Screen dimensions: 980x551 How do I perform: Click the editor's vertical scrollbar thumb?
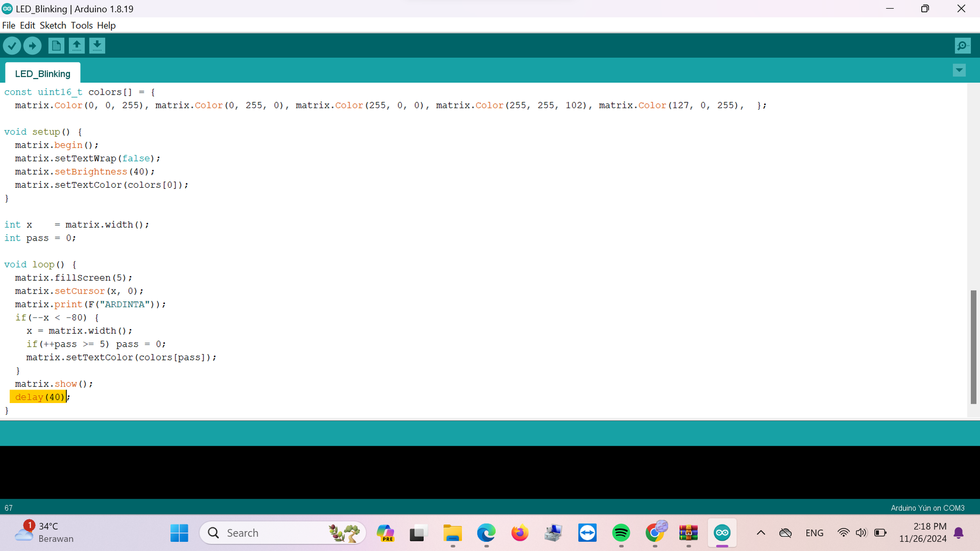(973, 347)
